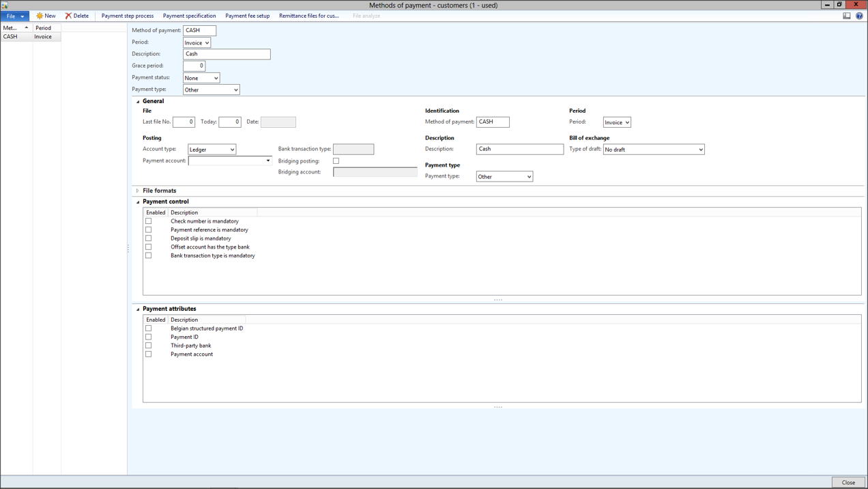Open the File menu dropdown
Image resolution: width=868 pixels, height=489 pixels.
coord(14,16)
